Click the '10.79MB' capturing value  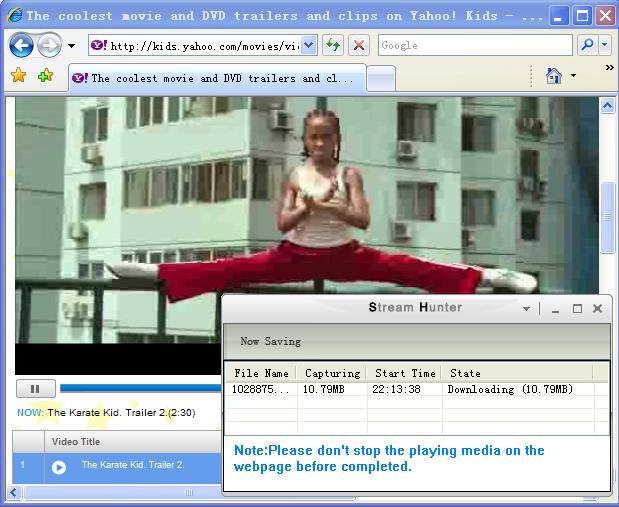[324, 389]
